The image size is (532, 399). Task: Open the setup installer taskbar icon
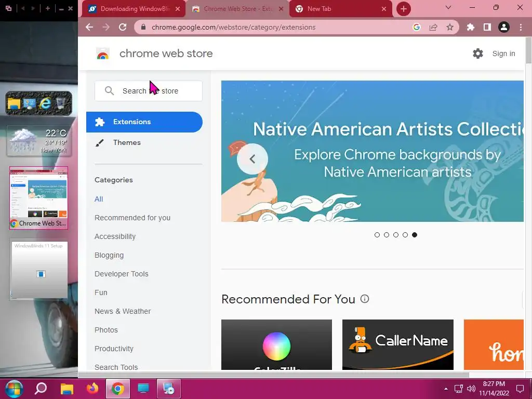coord(169,389)
